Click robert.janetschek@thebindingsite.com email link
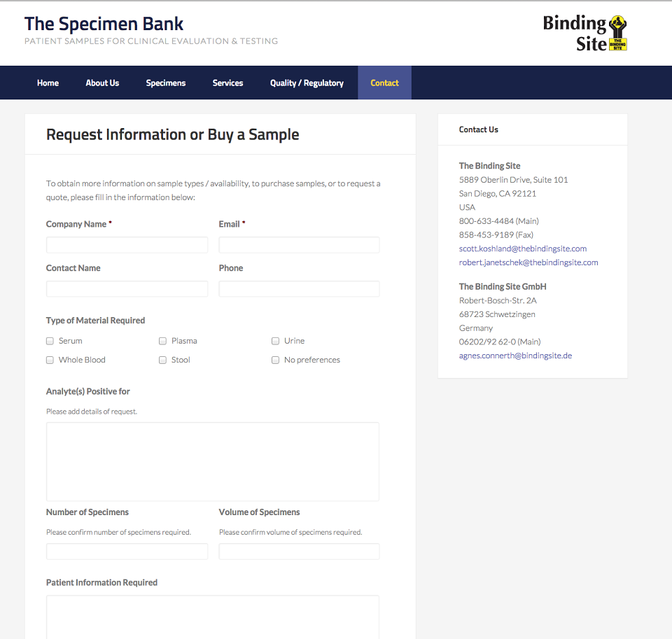The width and height of the screenshot is (672, 639). click(x=528, y=262)
